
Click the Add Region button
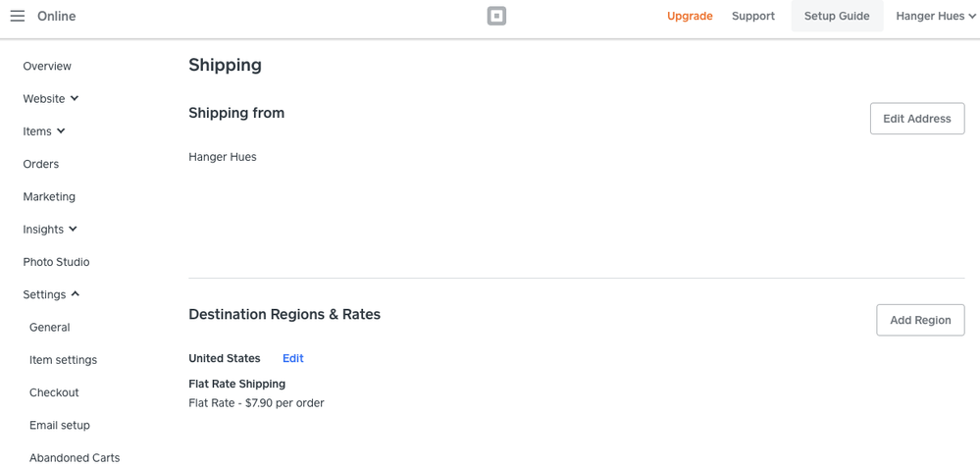pyautogui.click(x=919, y=320)
